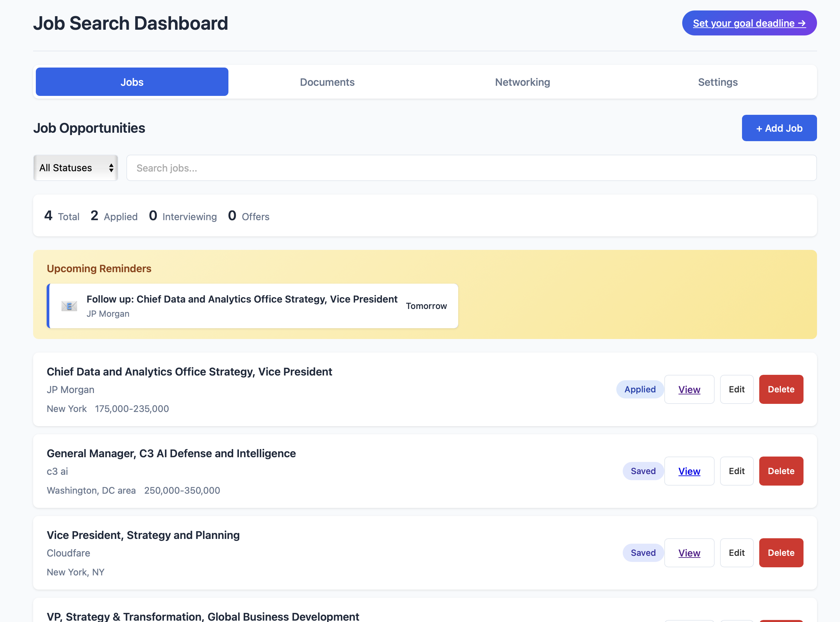Switch to the Networking tab
The image size is (840, 622).
point(522,82)
